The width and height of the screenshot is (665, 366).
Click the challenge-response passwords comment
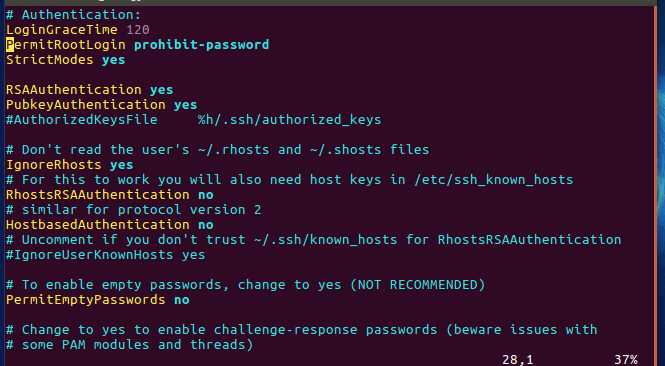tap(325, 330)
